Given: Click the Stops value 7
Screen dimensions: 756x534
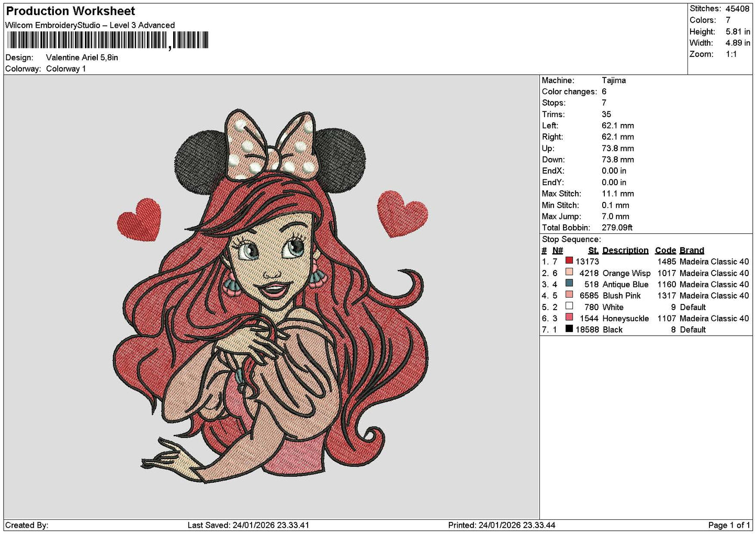Looking at the screenshot, I should coord(604,103).
